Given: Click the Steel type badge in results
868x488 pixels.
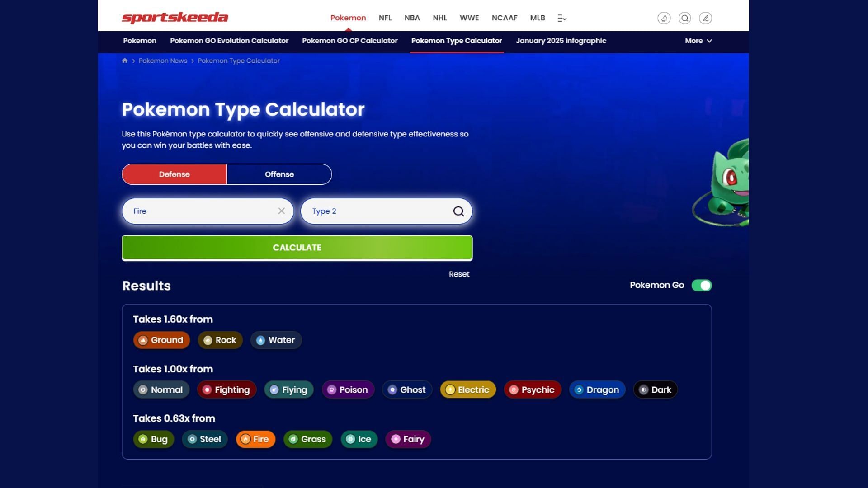Looking at the screenshot, I should point(204,439).
